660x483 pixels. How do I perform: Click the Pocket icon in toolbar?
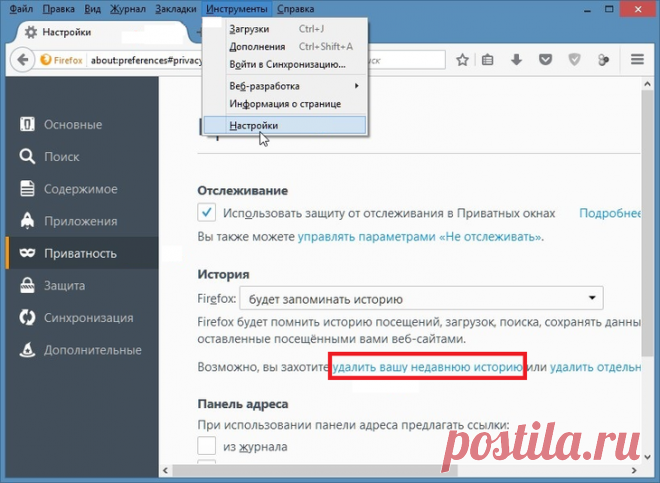click(546, 60)
